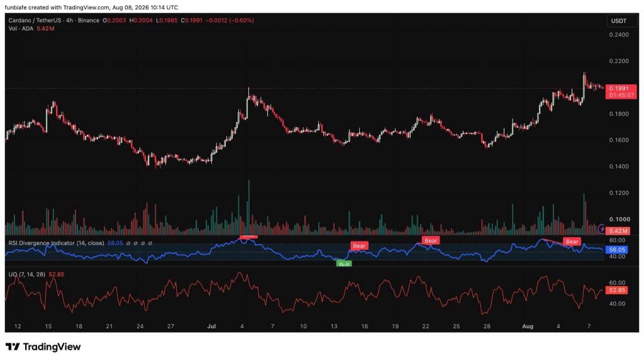Click the 60.00 UO axis label
Viewport: 644px width, 361px height.
(618, 282)
